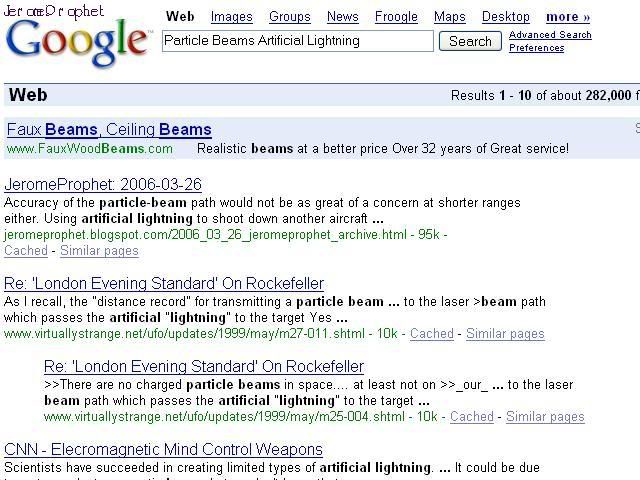Click the JeromeProphet header text above the logo
Screen dimensions: 640x480
point(53,10)
